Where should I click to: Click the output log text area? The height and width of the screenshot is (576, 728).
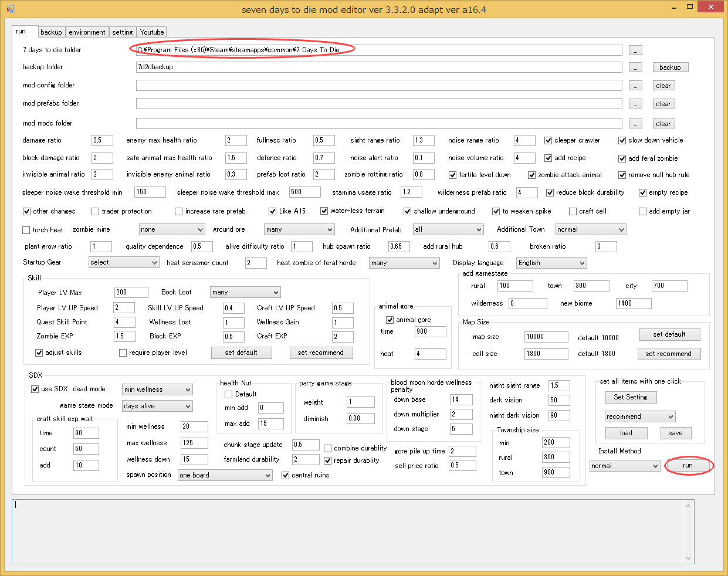tap(348, 531)
